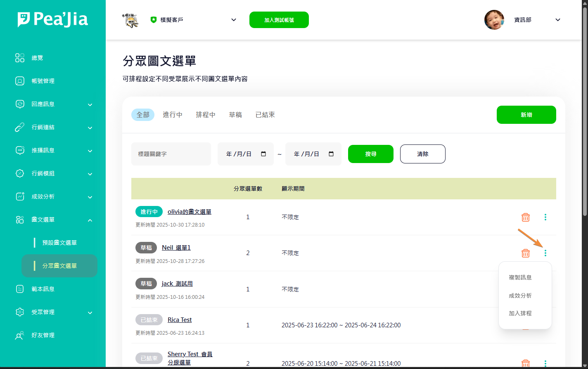Viewport: 588px width, 369px height.
Task: Choose 加入排程 in the popup menu
Action: pyautogui.click(x=520, y=313)
